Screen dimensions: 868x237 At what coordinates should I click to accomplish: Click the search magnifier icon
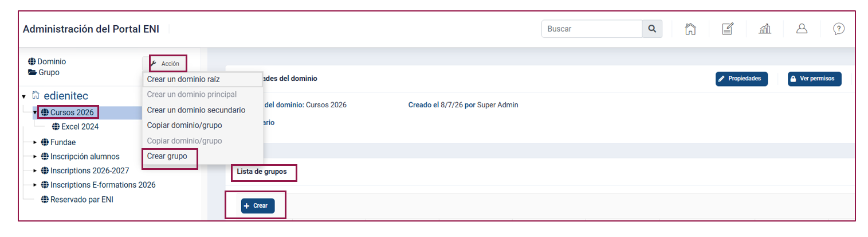pos(651,29)
